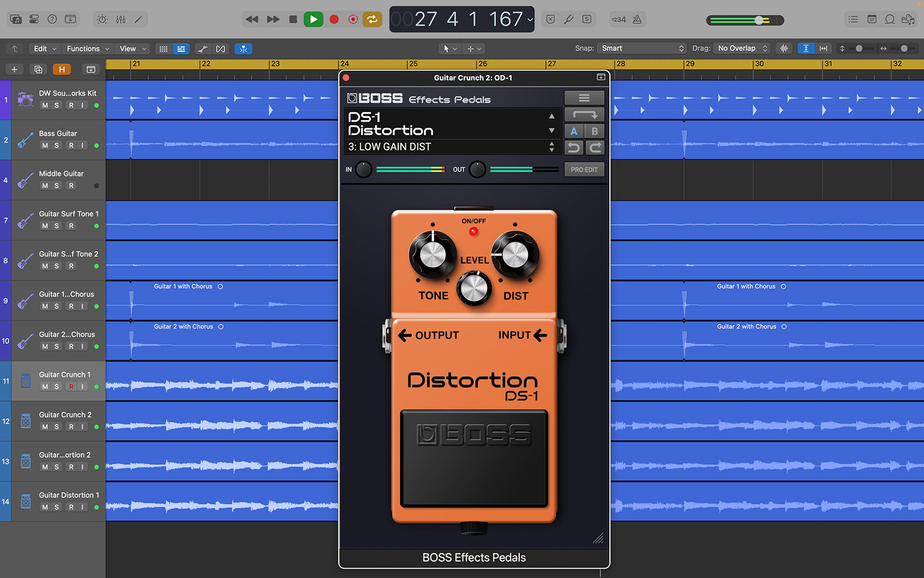Viewport: 924px width, 578px height.
Task: Open the Library from the control bar
Action: [x=16, y=19]
